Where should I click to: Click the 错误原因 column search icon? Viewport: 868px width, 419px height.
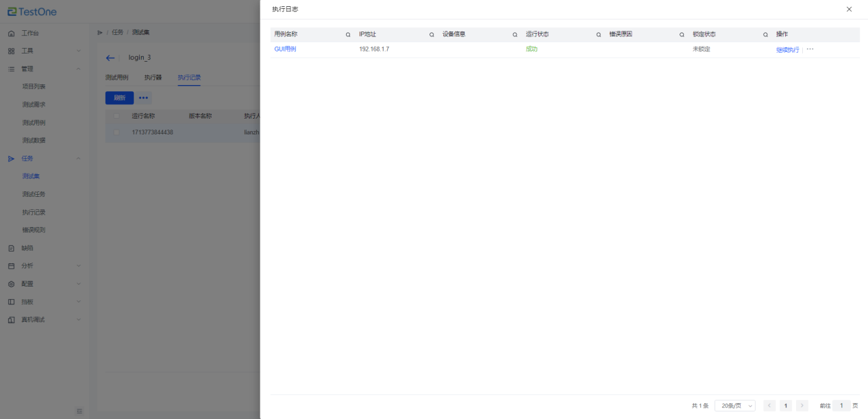(x=682, y=34)
